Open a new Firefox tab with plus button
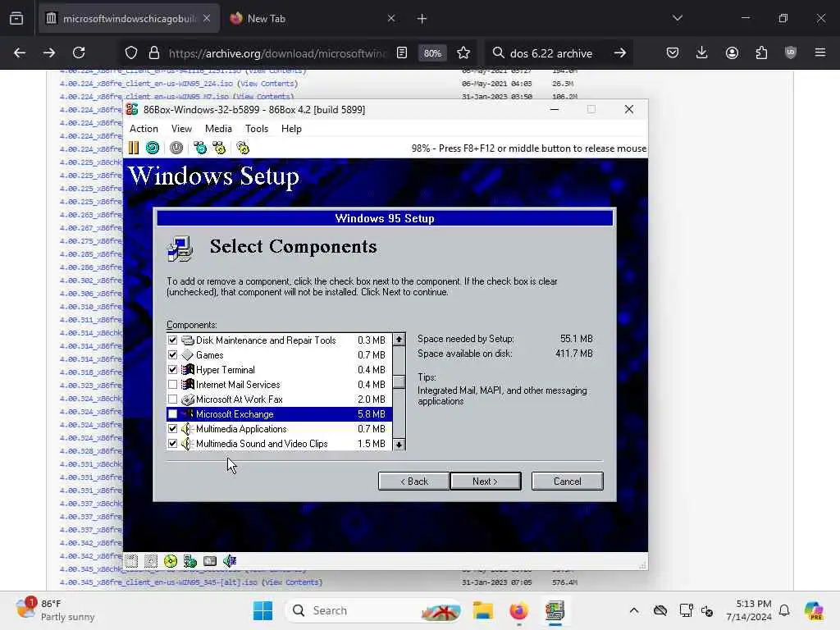This screenshot has width=840, height=630. (422, 19)
